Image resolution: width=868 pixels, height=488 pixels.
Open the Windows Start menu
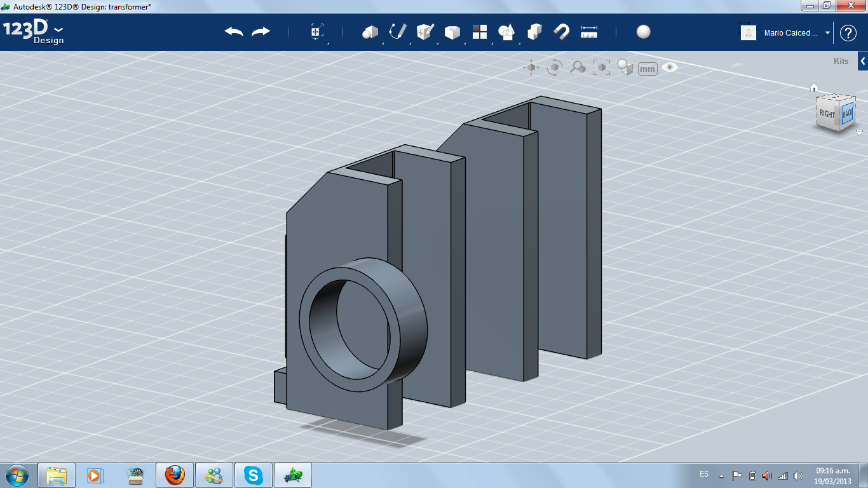[16, 475]
